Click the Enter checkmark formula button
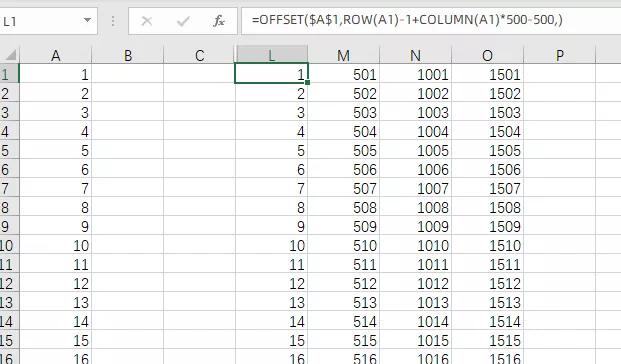 pos(183,21)
